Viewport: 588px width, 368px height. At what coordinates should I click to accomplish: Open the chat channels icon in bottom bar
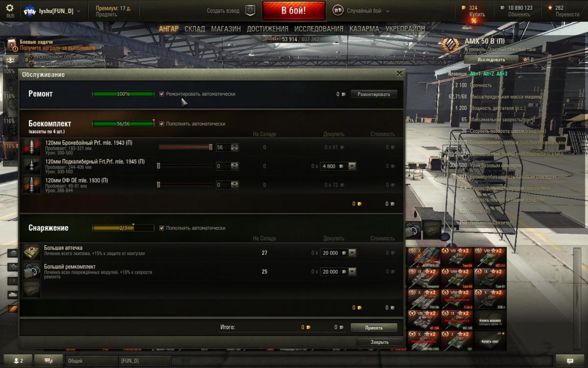tap(49, 361)
